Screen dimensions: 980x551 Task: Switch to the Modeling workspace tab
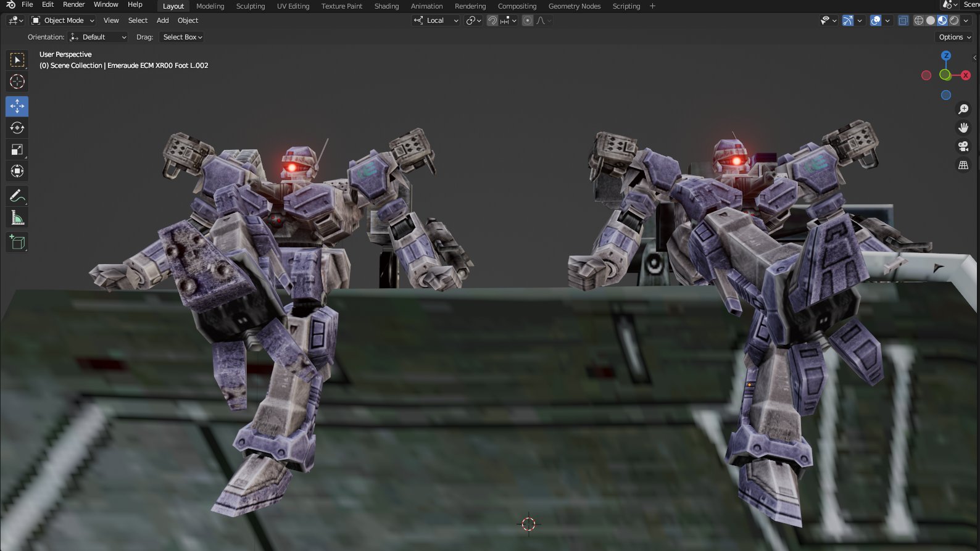pyautogui.click(x=210, y=6)
